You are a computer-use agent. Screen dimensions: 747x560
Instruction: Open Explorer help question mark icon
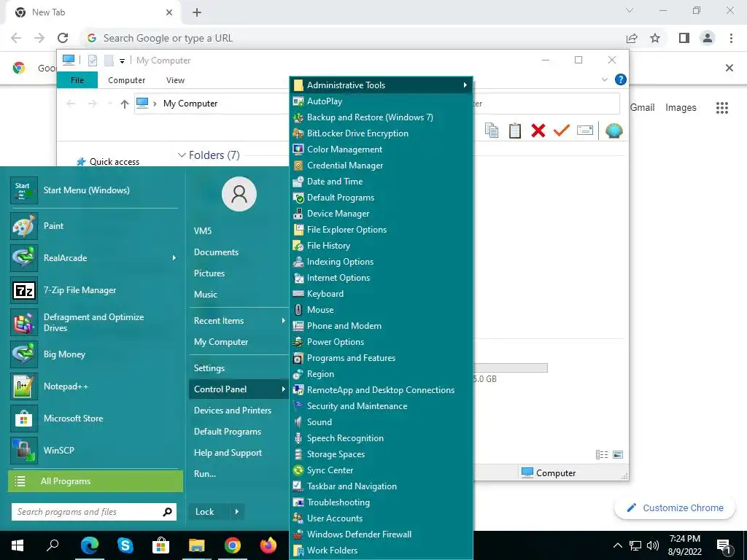click(620, 79)
